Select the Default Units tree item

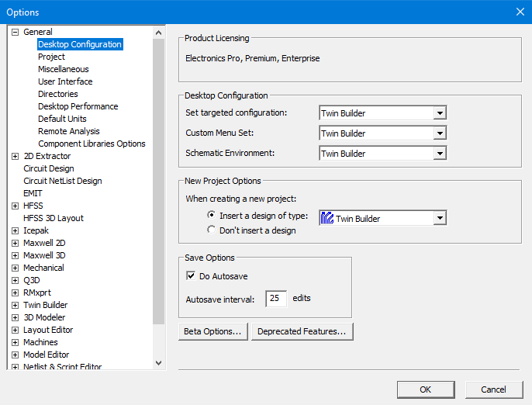tap(62, 119)
